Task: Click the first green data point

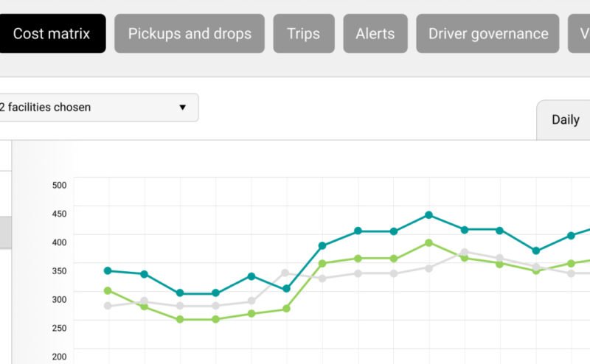Action: [x=108, y=290]
